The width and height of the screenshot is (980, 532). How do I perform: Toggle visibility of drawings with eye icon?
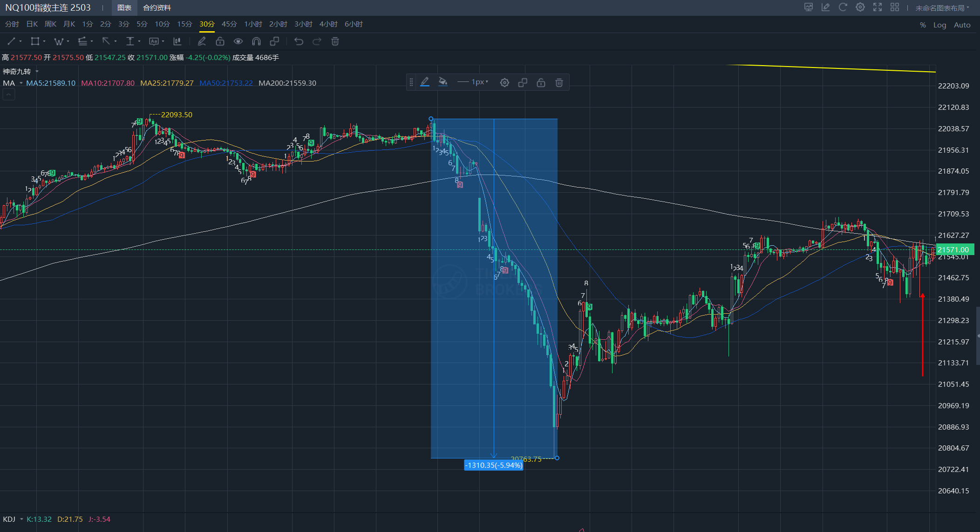coord(238,41)
